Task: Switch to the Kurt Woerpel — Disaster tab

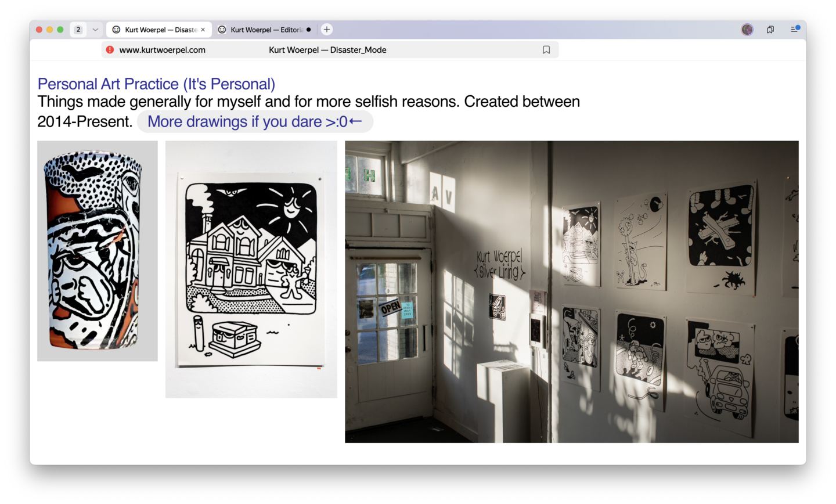Action: pos(159,30)
